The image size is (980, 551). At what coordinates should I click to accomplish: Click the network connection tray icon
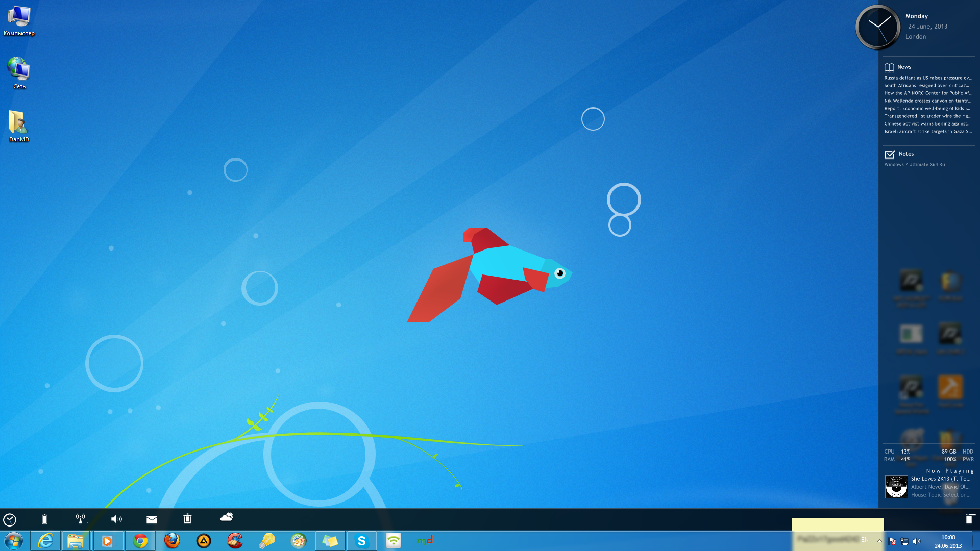coord(904,541)
